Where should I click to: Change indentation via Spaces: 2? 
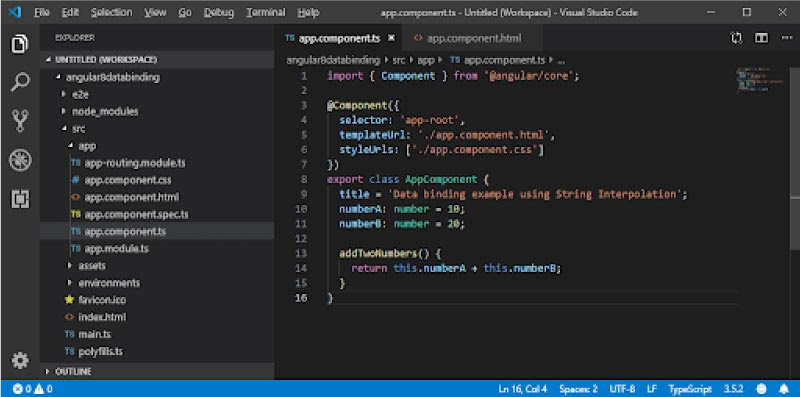[x=579, y=389]
